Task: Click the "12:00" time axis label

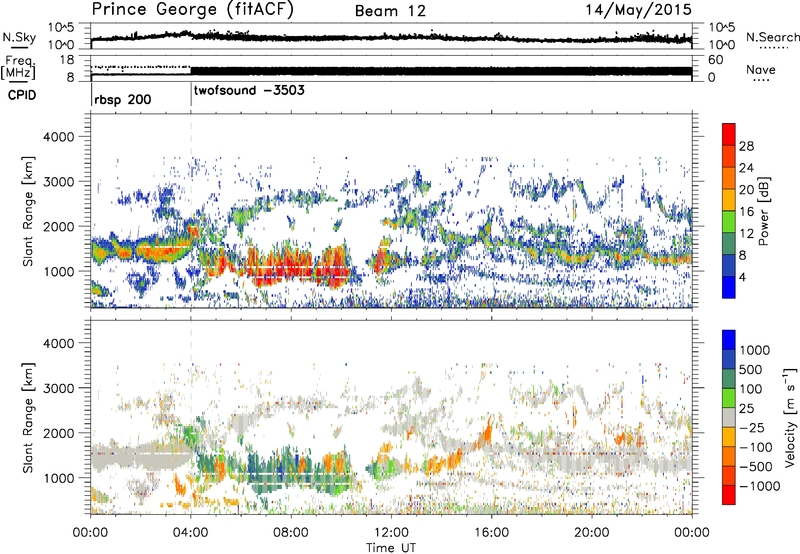Action: 391,532
